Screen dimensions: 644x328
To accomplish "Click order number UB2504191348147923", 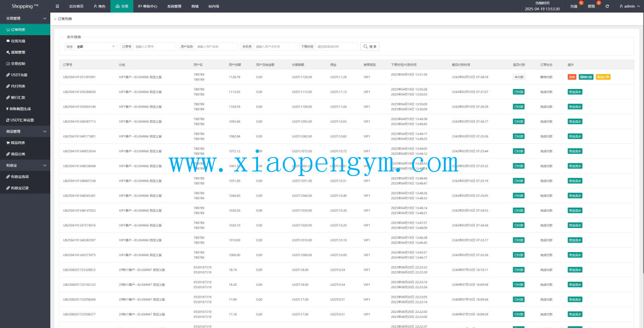I will (79, 210).
